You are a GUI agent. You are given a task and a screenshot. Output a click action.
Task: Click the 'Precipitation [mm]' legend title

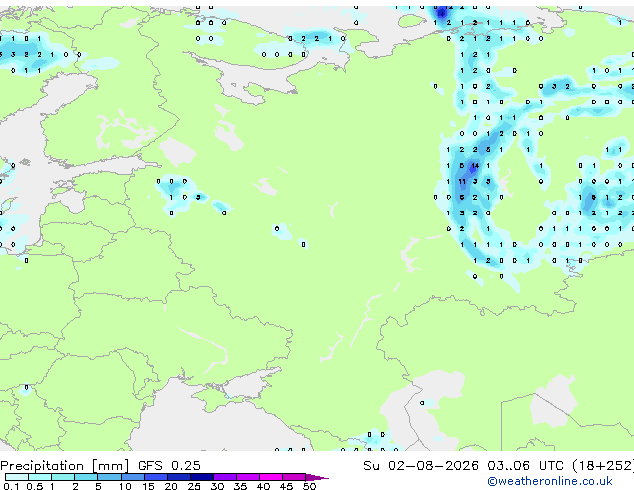(65, 466)
